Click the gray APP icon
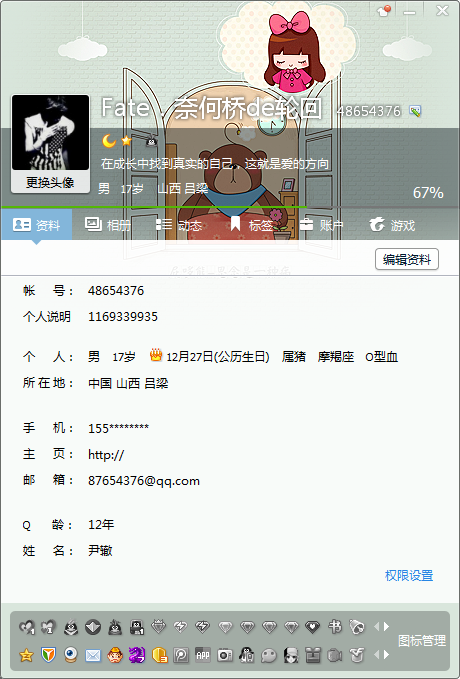The height and width of the screenshot is (679, 460). point(203,655)
